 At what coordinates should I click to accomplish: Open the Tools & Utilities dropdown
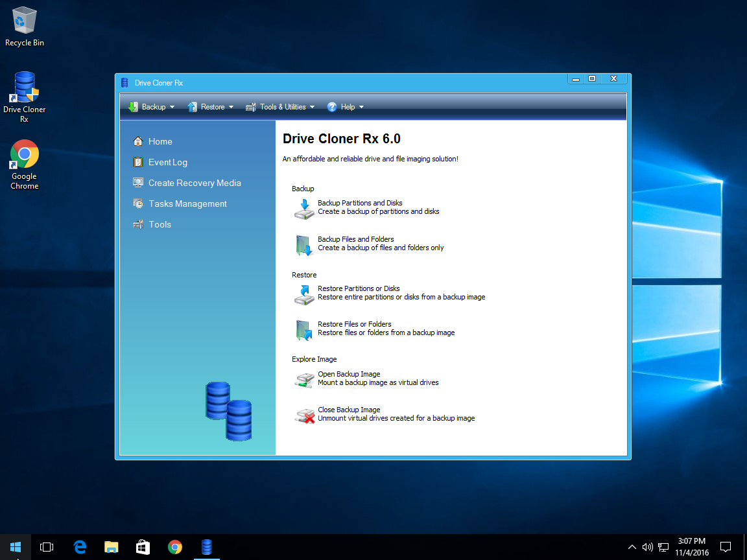point(280,107)
